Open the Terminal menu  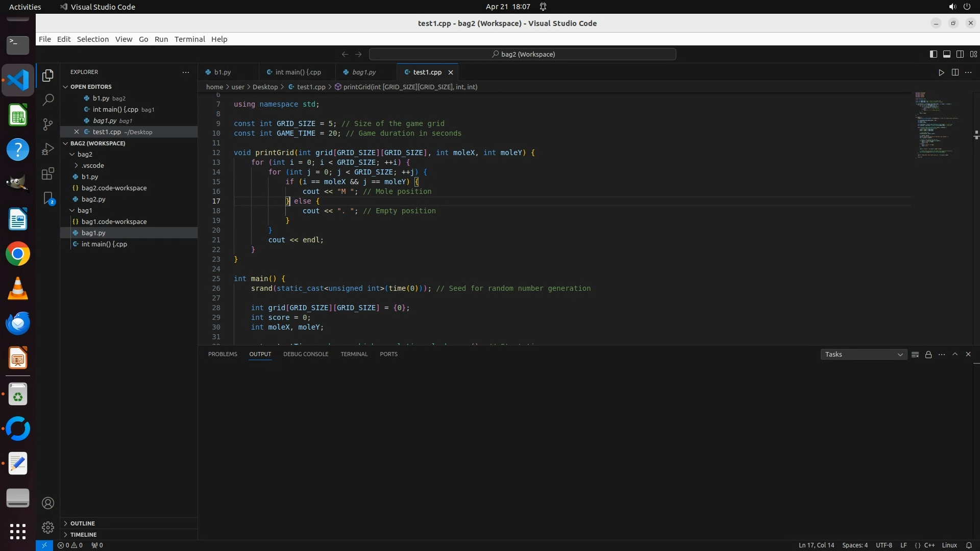[x=189, y=39]
